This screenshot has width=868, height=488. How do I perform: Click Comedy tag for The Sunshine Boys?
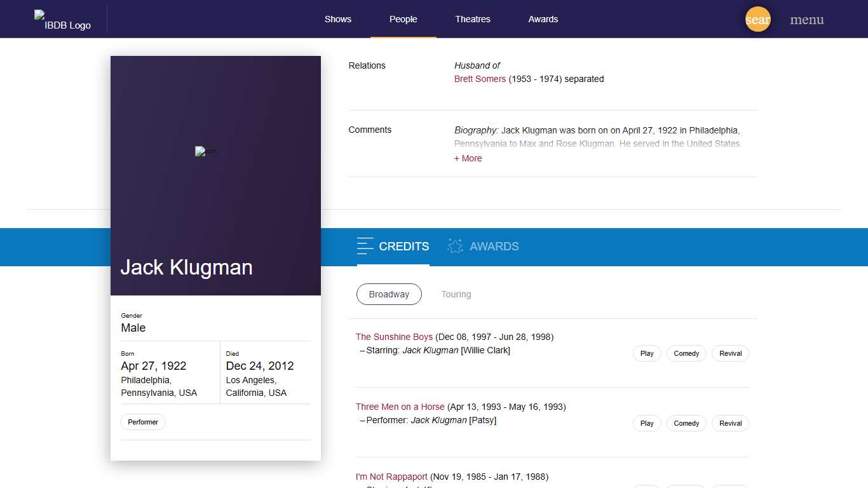(x=686, y=353)
